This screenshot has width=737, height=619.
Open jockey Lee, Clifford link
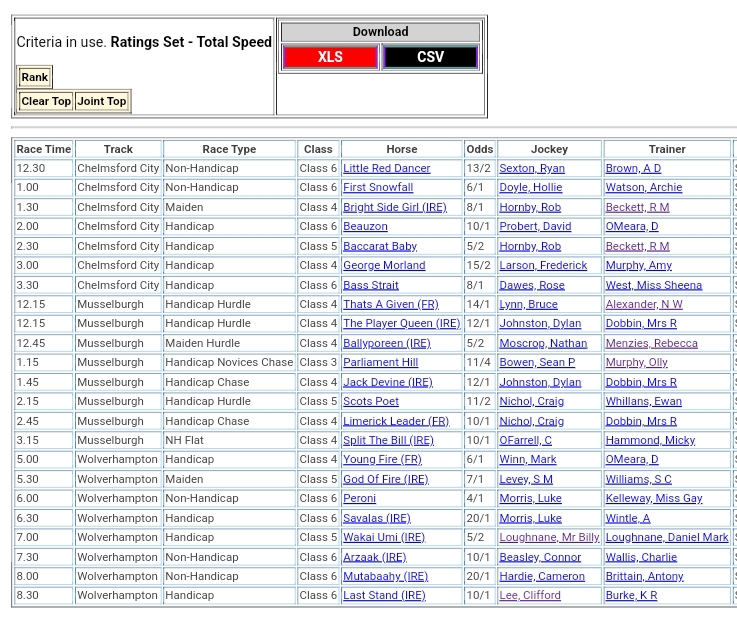530,595
